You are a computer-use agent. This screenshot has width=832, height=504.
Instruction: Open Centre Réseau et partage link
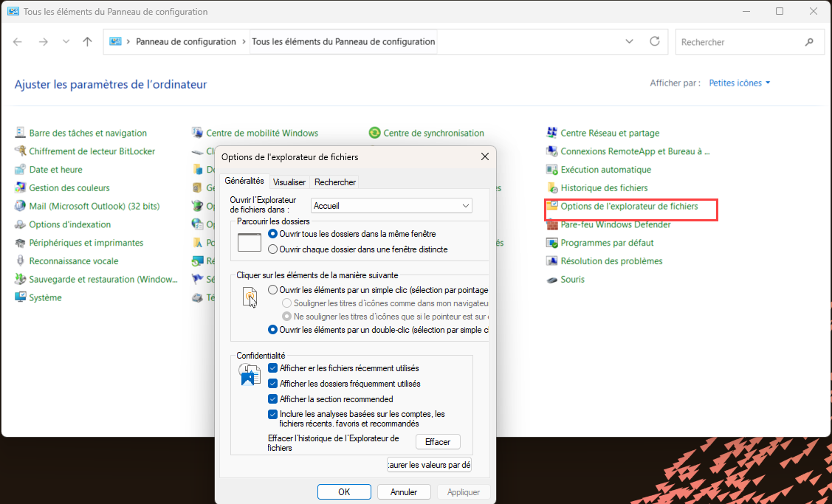(610, 133)
